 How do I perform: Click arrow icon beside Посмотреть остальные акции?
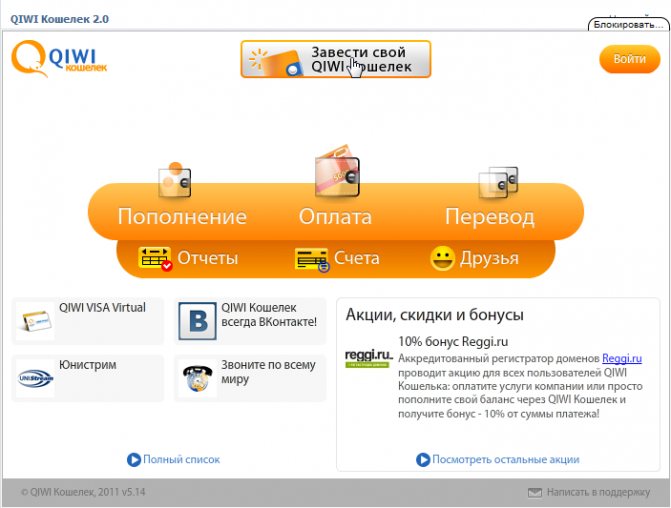tap(423, 460)
